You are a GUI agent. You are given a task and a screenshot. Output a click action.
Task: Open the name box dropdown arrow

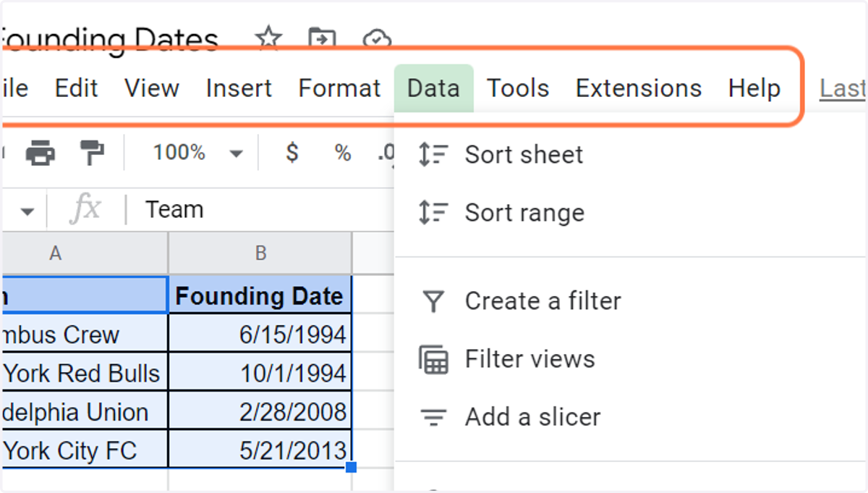(x=27, y=212)
